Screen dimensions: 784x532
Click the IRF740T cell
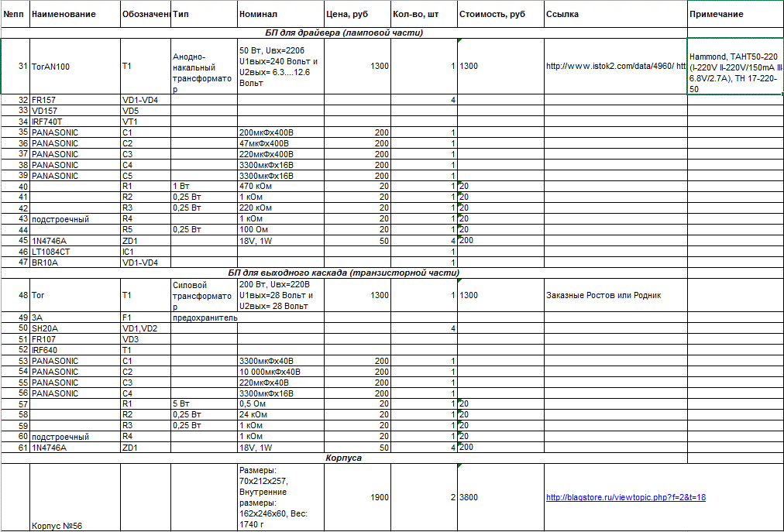click(75, 122)
